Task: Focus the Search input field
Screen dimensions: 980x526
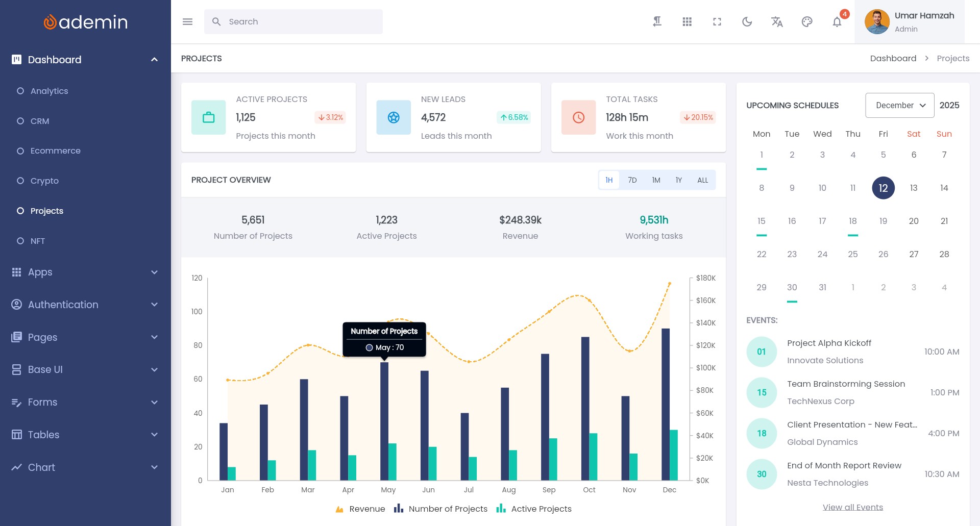Action: point(301,21)
